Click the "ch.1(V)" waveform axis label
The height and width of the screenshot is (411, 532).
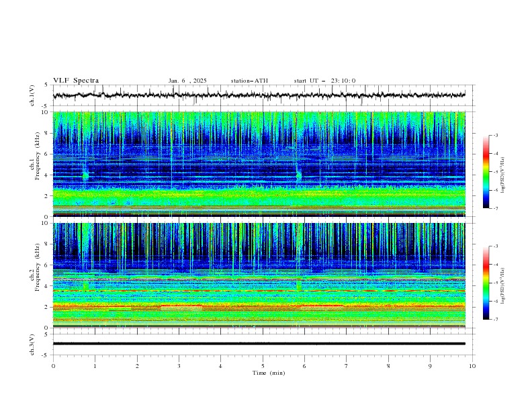32,95
